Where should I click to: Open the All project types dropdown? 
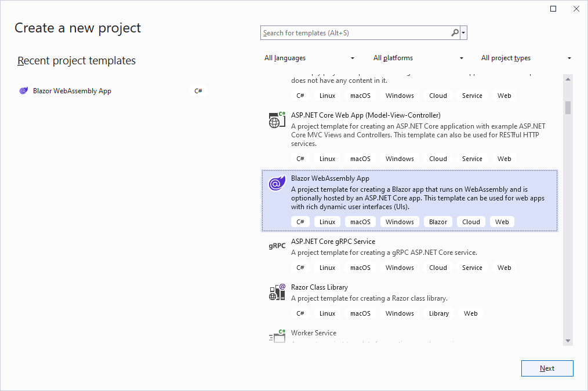tap(526, 58)
